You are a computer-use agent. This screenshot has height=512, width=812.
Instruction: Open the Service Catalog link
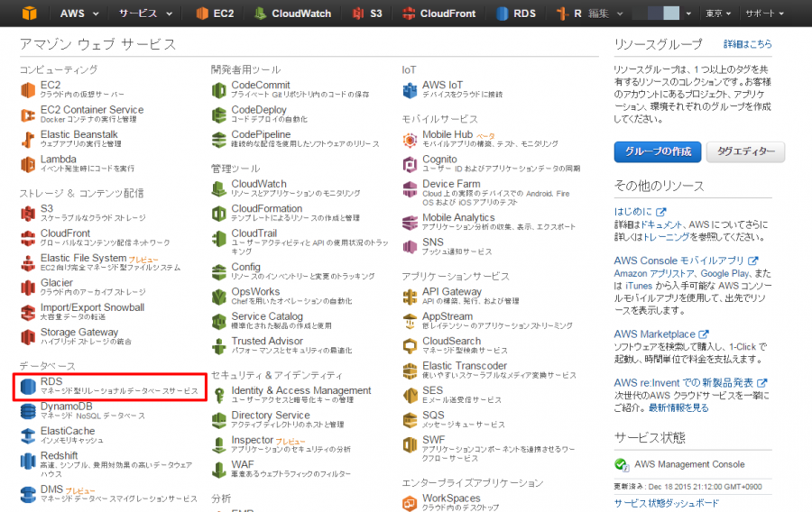coord(267,316)
